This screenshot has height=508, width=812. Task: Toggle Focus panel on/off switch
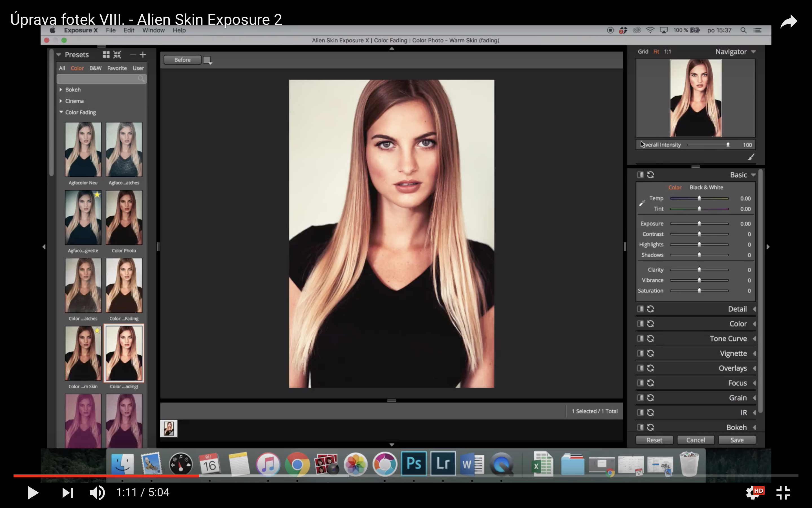point(640,383)
